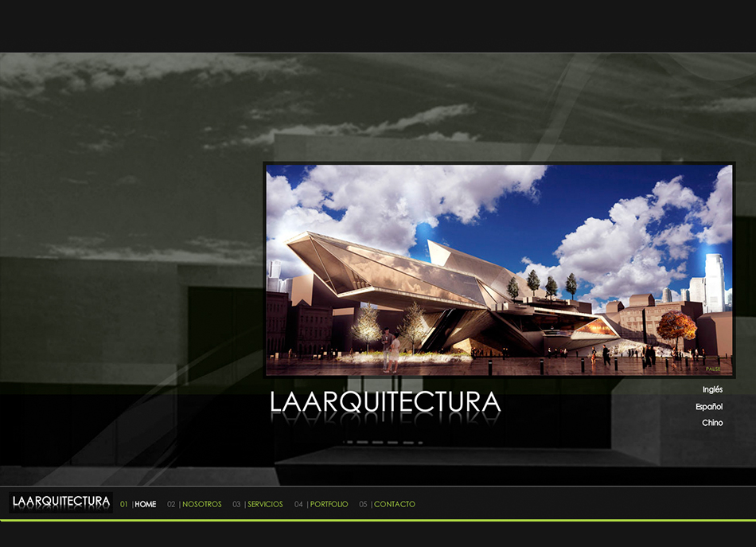The width and height of the screenshot is (756, 547).
Task: Go to the HOME menu item
Action: pos(146,504)
